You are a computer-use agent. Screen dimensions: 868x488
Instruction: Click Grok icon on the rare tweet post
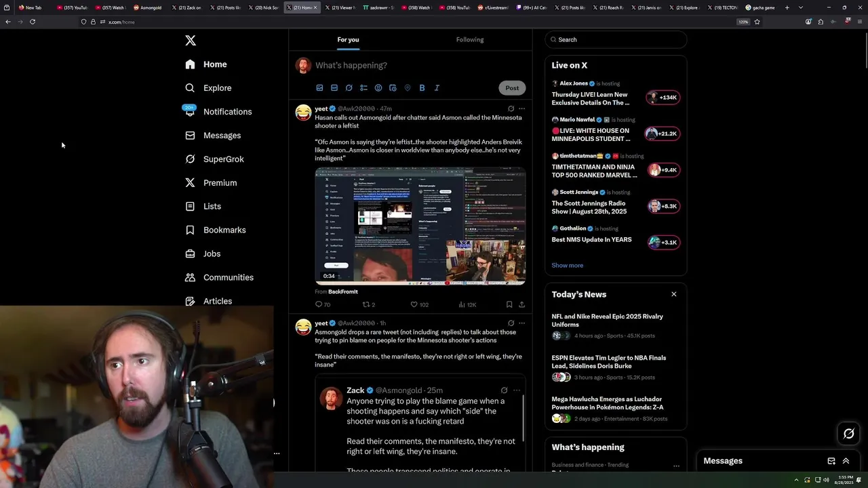coord(511,323)
